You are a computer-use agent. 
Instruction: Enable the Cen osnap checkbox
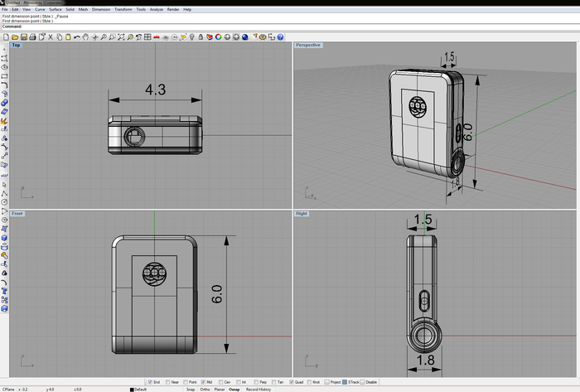click(221, 382)
